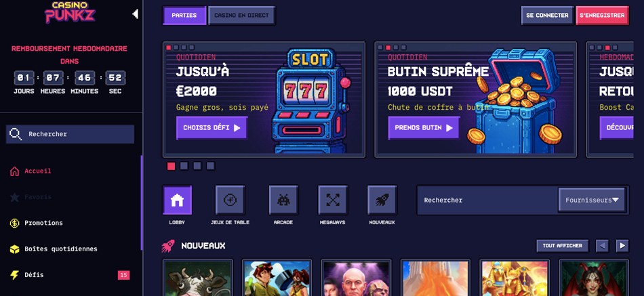Select the Megaways category icon
The image size is (644, 296).
(333, 200)
